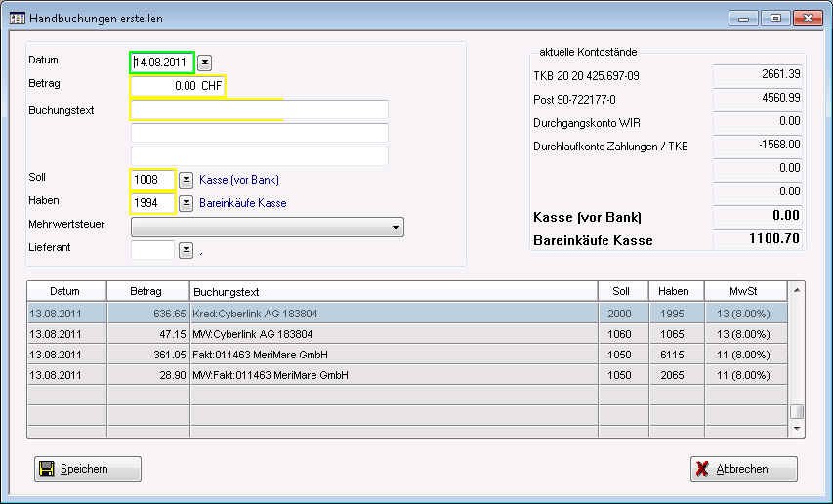Open the Haben account dropdown
Viewport: 833px width, 504px height.
[x=186, y=203]
